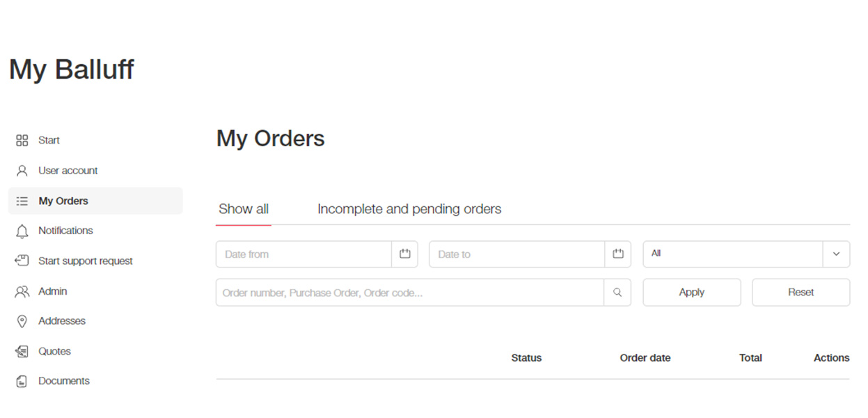Open the Date to calendar picker

click(x=618, y=254)
